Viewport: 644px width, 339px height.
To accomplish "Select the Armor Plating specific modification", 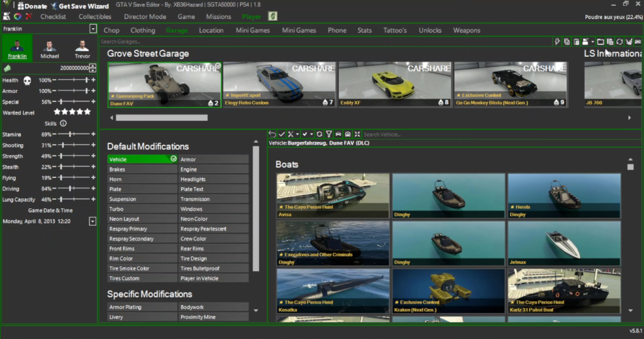I will pyautogui.click(x=142, y=307).
